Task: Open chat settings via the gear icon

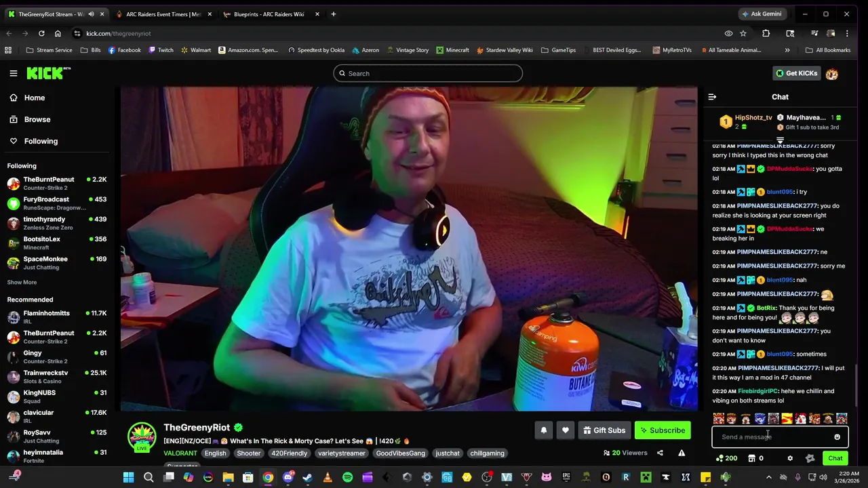Action: pos(790,458)
